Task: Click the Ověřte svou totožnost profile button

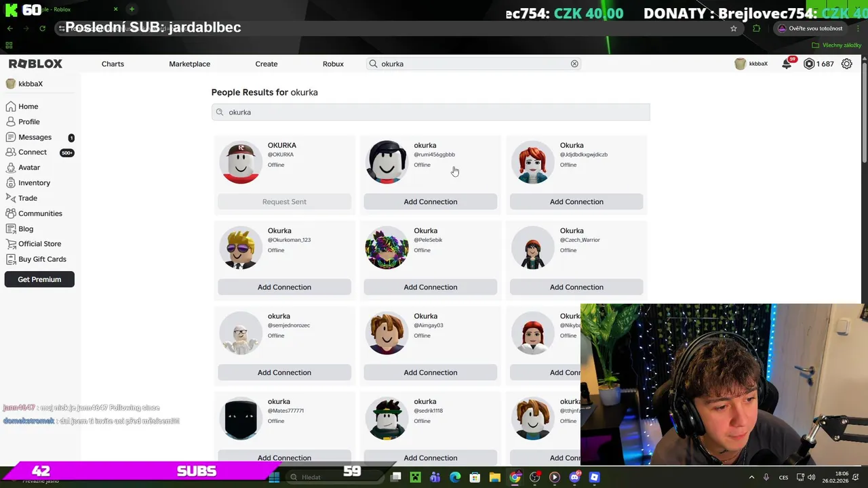Action: (x=810, y=28)
